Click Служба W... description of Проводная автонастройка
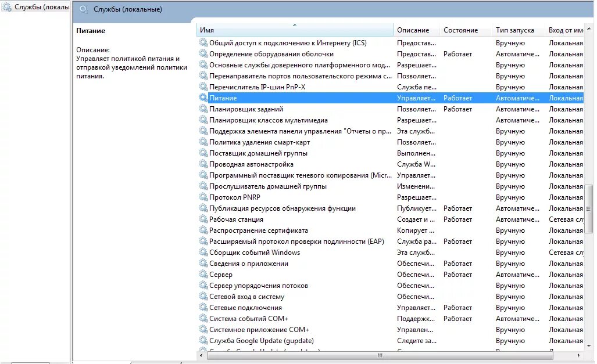597x364 pixels. (x=416, y=164)
